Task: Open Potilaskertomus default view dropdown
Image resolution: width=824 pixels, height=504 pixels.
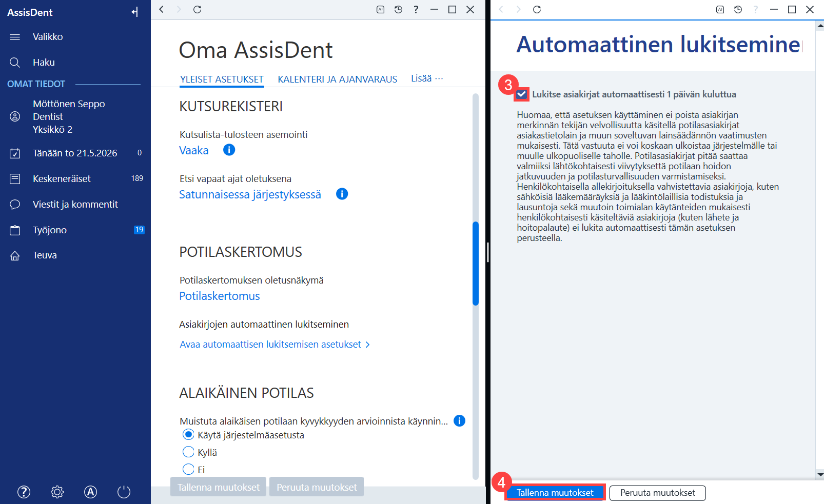Action: click(220, 296)
